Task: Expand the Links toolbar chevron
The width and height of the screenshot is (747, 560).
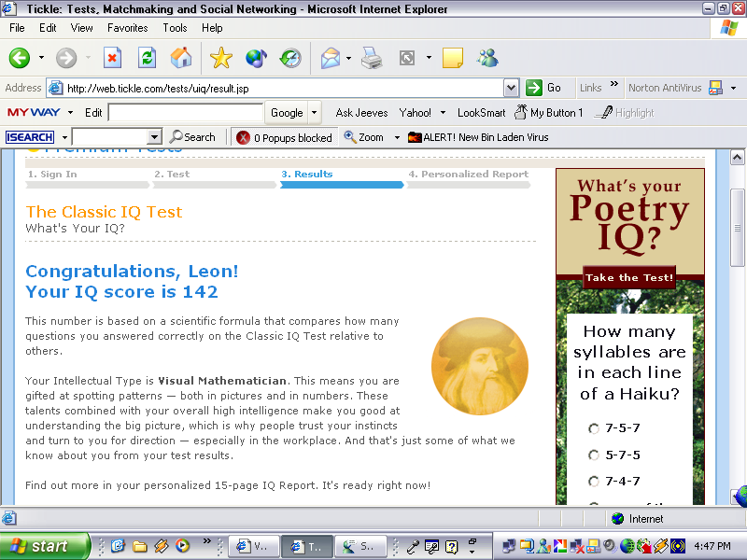Action: pyautogui.click(x=614, y=84)
